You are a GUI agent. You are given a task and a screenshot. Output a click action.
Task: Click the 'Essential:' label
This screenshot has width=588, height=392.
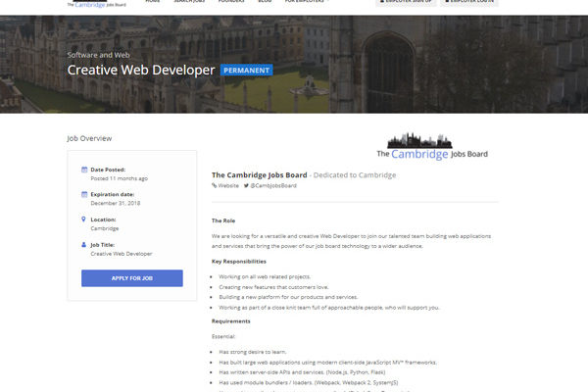(223, 336)
